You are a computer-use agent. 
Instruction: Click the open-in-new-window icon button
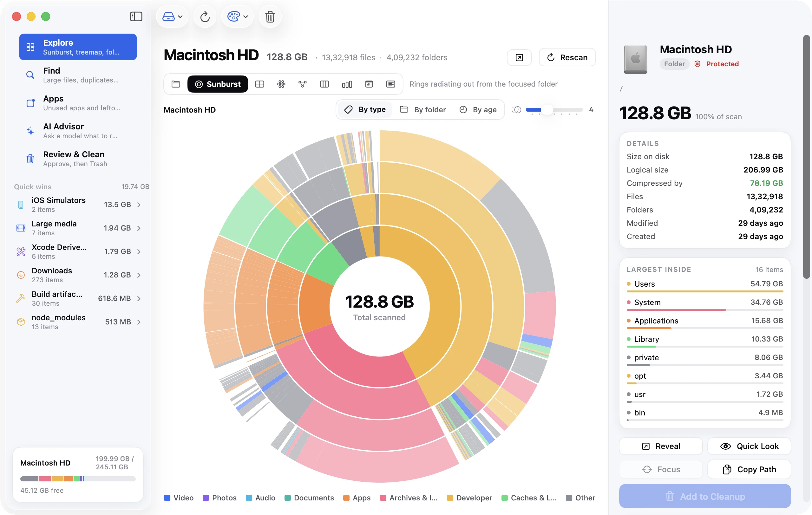(x=519, y=57)
